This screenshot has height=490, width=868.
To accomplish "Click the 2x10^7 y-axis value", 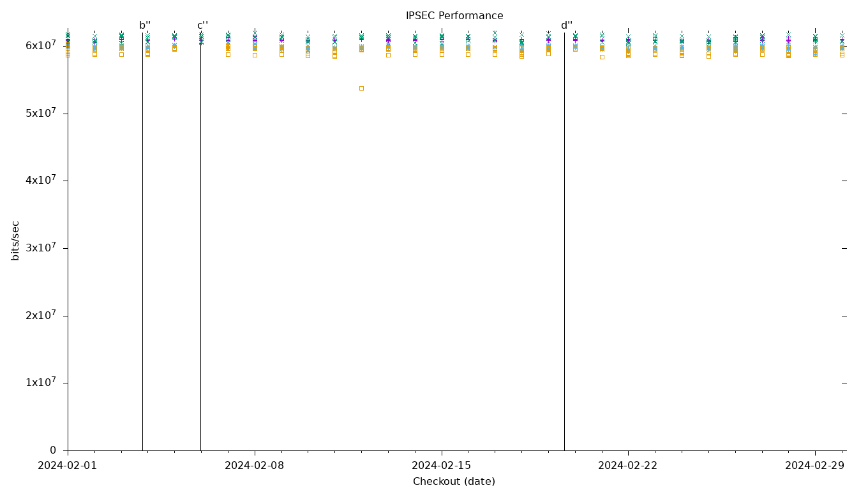I will click(x=41, y=315).
